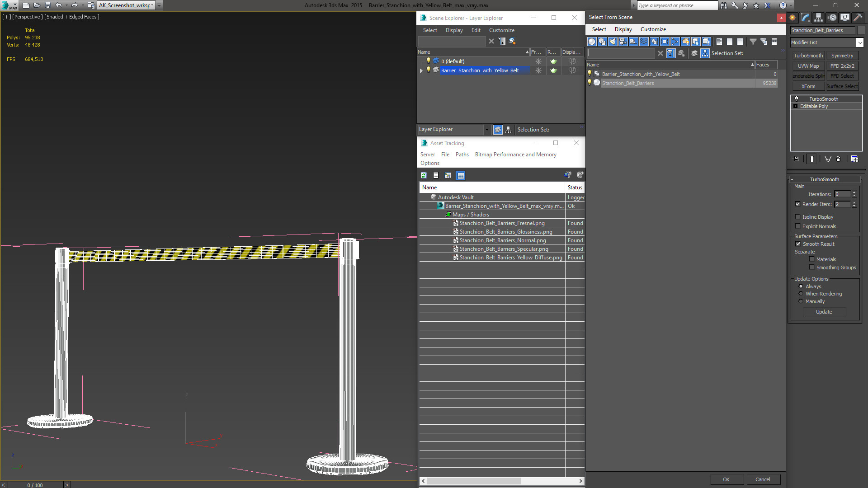Toggle Display Helpers tape-measure icon

(633, 42)
